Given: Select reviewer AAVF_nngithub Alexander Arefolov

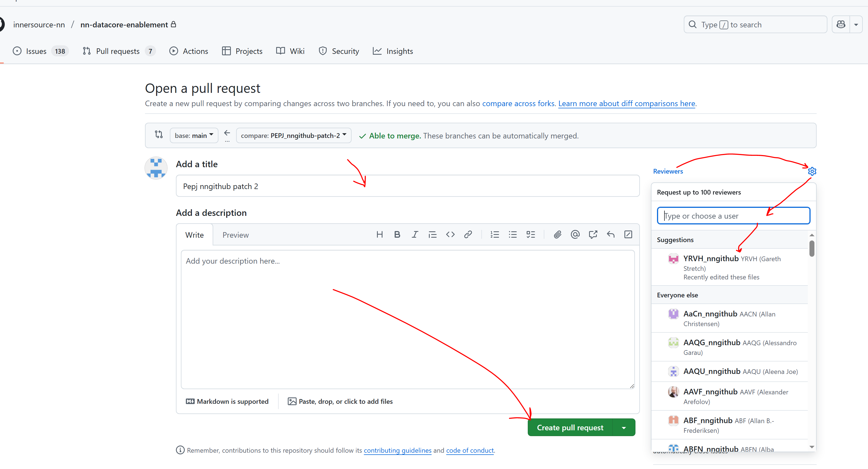Looking at the screenshot, I should [x=730, y=397].
